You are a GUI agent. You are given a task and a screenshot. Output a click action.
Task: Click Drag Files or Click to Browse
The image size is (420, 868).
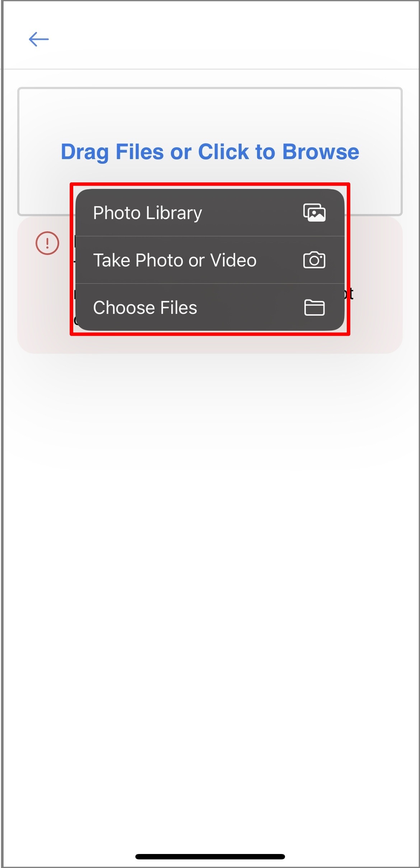(x=210, y=152)
